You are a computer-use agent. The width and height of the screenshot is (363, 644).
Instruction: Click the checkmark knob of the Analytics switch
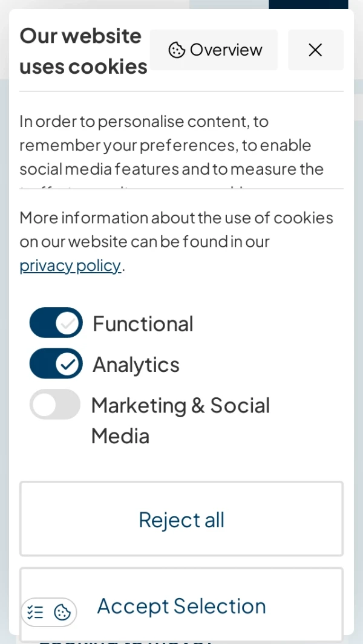tap(68, 363)
